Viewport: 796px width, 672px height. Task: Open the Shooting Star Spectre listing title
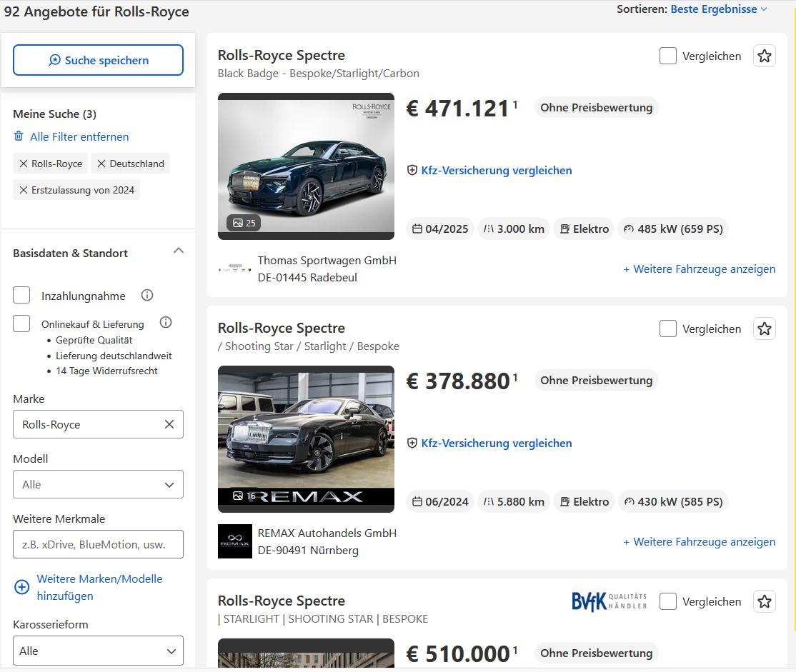282,328
